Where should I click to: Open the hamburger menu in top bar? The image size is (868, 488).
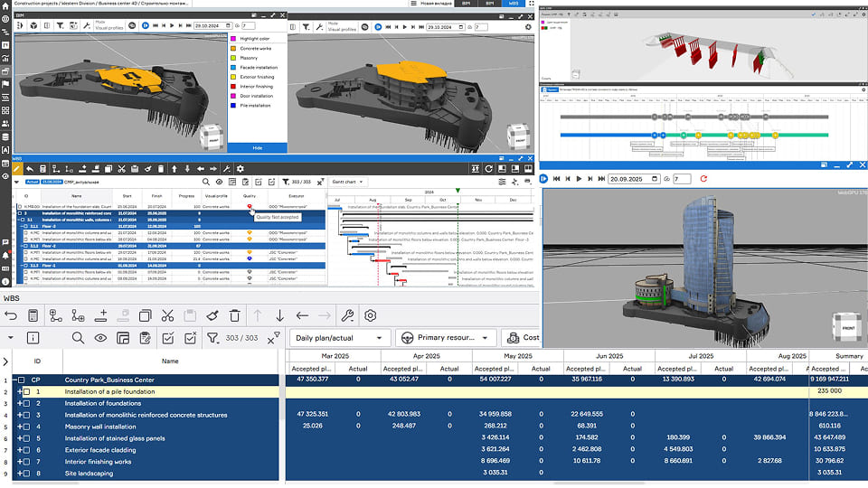(x=413, y=4)
